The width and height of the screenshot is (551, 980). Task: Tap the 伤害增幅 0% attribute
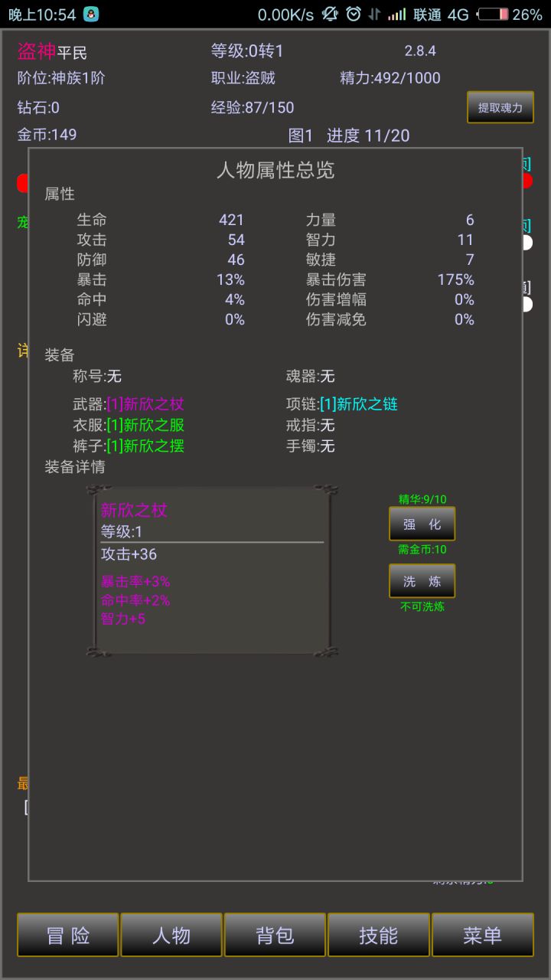[x=390, y=299]
